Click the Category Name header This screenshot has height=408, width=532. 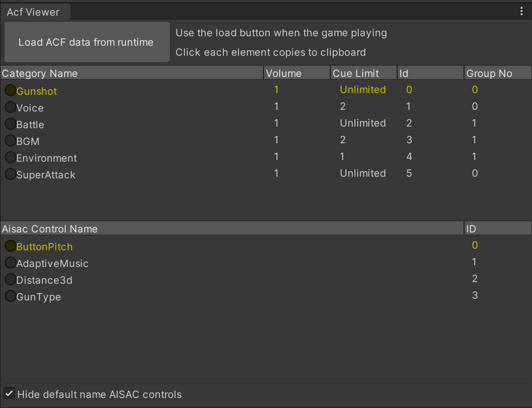39,73
